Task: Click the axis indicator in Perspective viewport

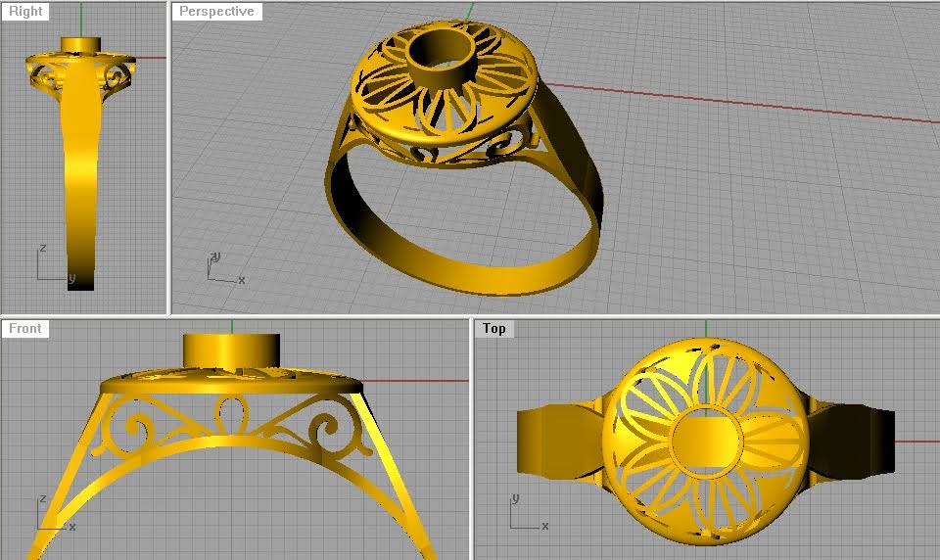Action: [x=225, y=268]
